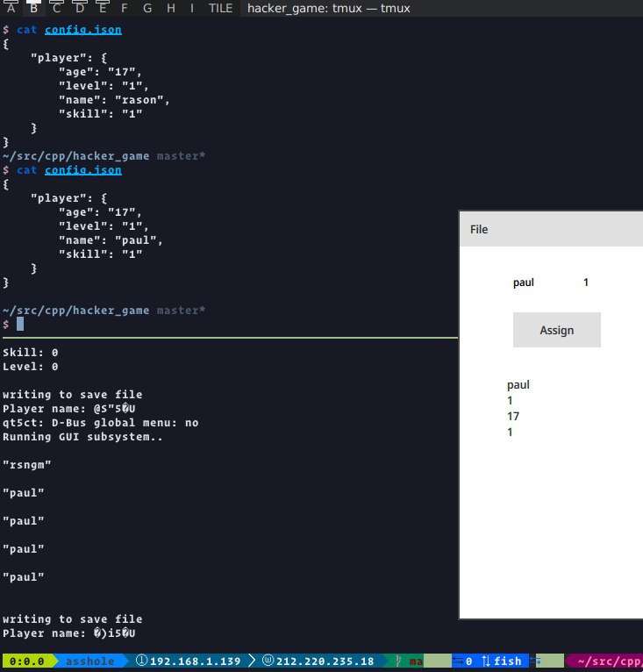643x672 pixels.
Task: Click the terminal cursor at the empty prompt
Action: point(20,324)
